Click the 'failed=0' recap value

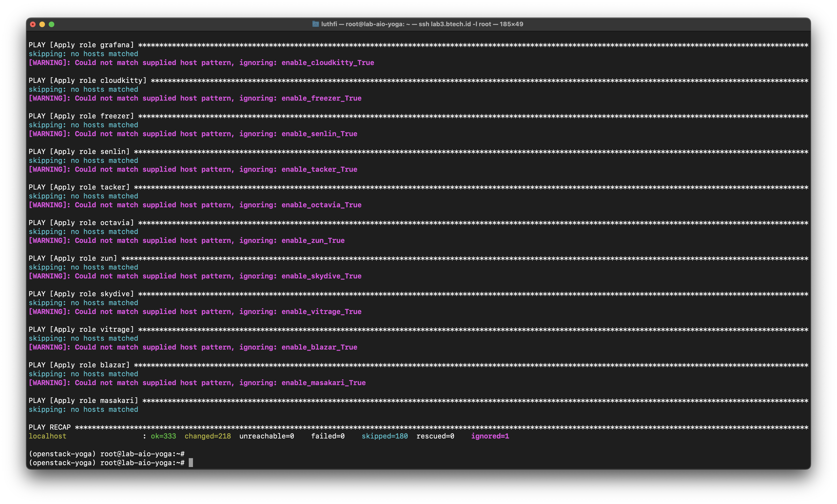point(328,436)
